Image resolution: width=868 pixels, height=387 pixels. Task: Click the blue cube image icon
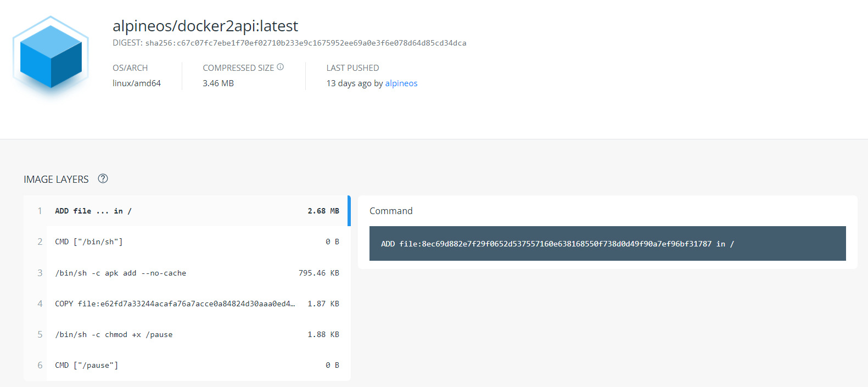click(51, 57)
